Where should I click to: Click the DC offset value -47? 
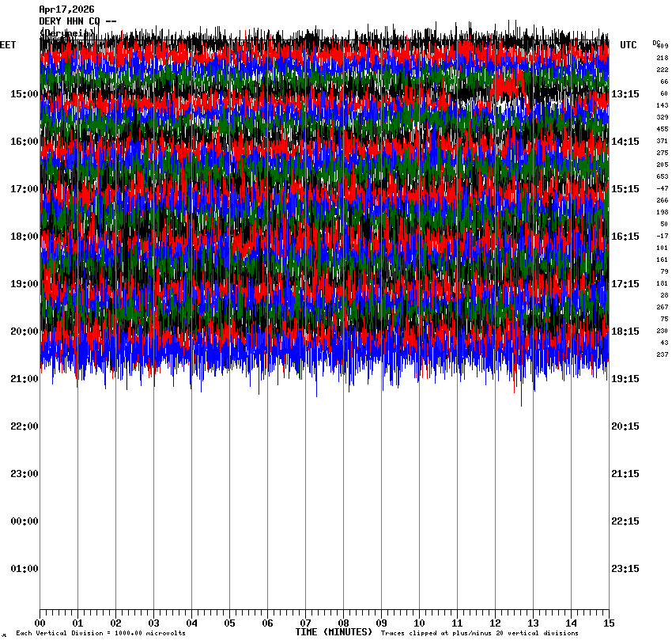662,188
